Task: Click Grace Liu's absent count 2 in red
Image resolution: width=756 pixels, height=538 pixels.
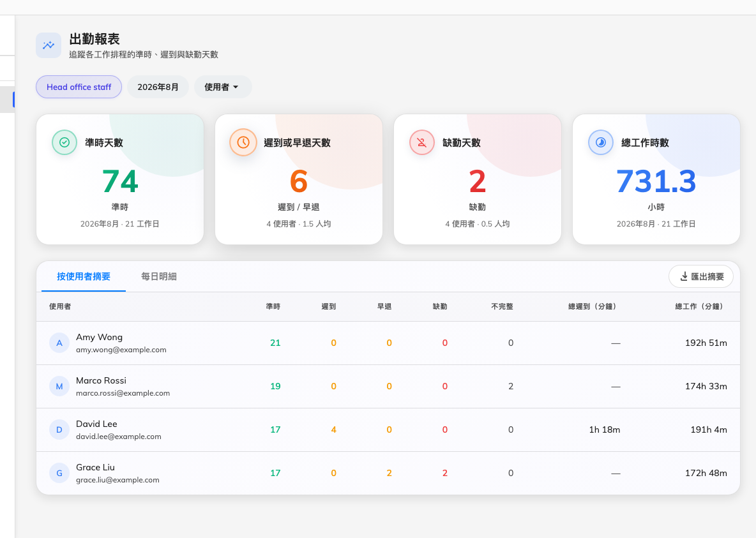Action: pos(445,474)
